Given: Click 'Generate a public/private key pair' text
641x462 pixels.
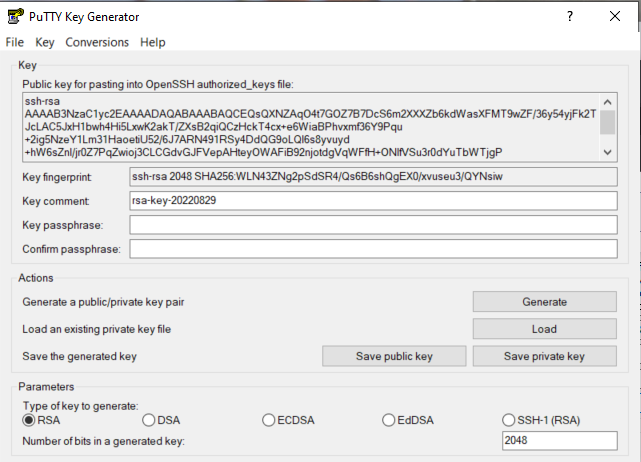Looking at the screenshot, I should coord(103,302).
